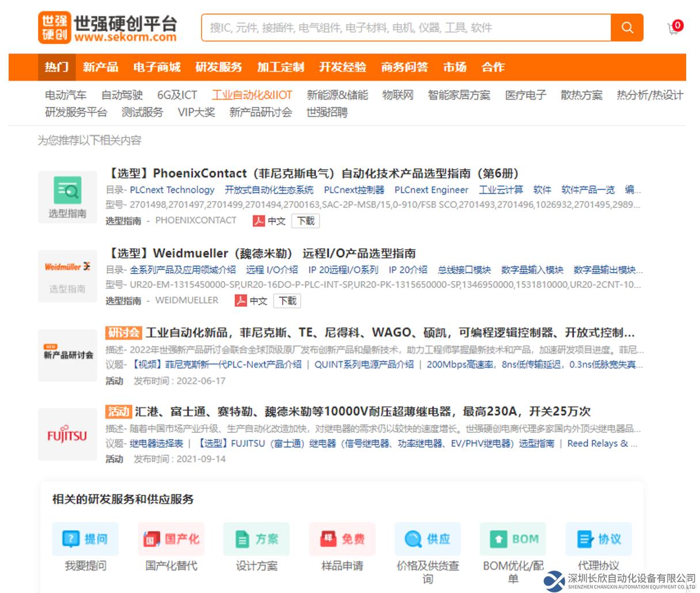Viewport: 700px width, 593px height.
Task: Click the BOM优化/配单 icon
Action: (513, 539)
